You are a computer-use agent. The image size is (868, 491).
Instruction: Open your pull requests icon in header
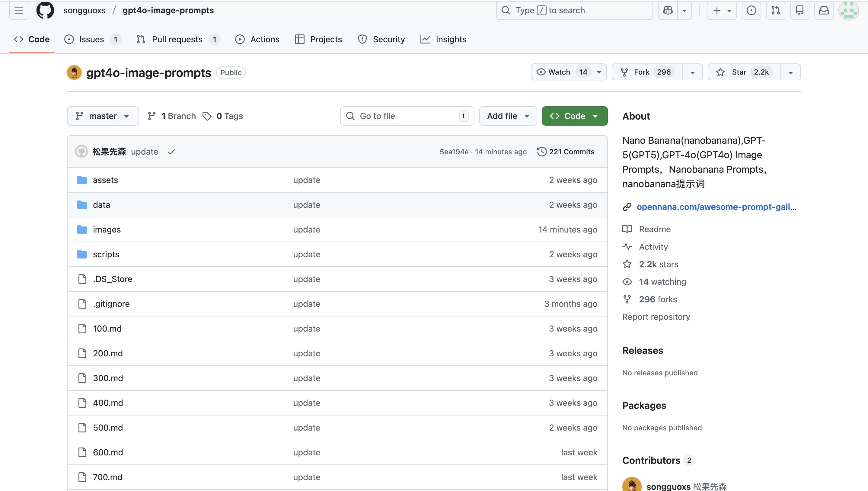pyautogui.click(x=775, y=11)
